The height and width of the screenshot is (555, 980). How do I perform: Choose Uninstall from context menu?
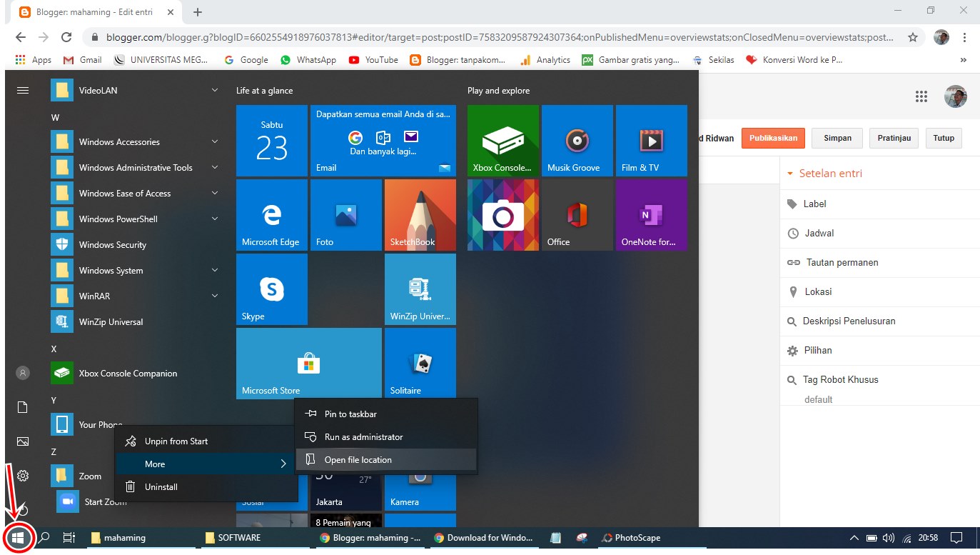click(x=206, y=487)
